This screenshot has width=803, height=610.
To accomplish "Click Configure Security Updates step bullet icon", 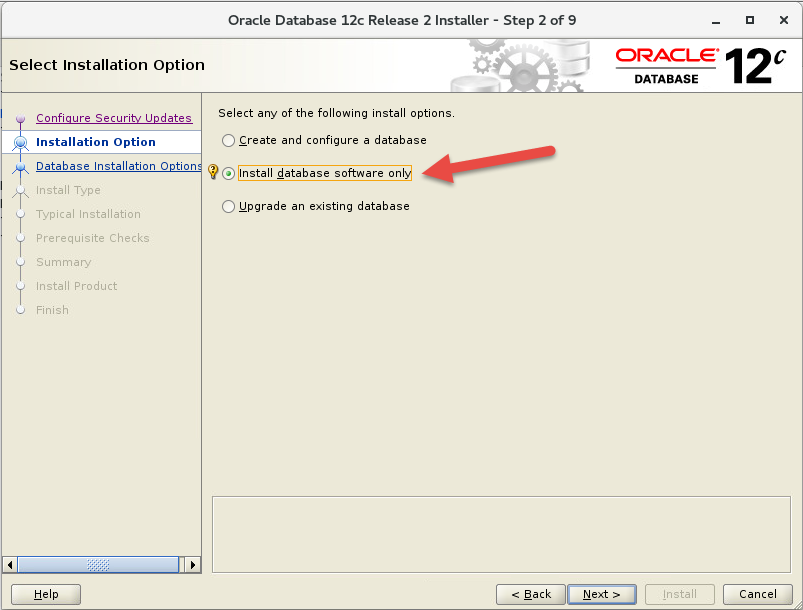I will click(x=20, y=119).
